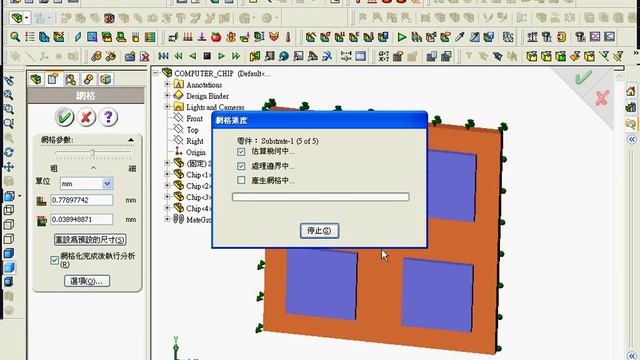Screen dimensions: 640x360
Task: Confirm mesh with the green check OK button
Action: point(64,118)
